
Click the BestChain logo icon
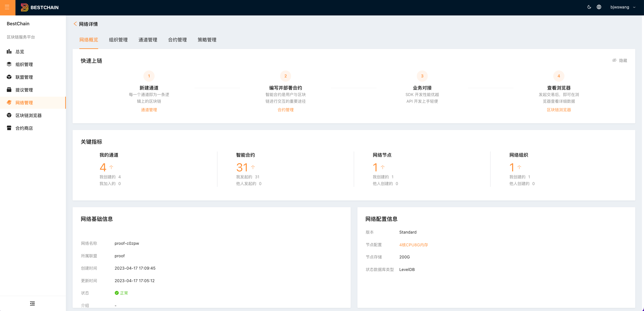pyautogui.click(x=24, y=7)
